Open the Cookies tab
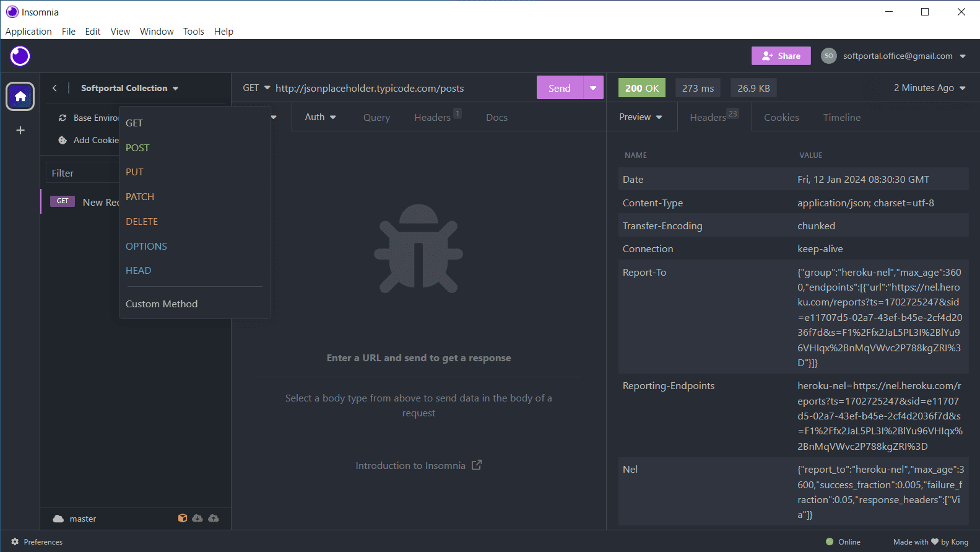The height and width of the screenshot is (552, 980). pos(781,117)
